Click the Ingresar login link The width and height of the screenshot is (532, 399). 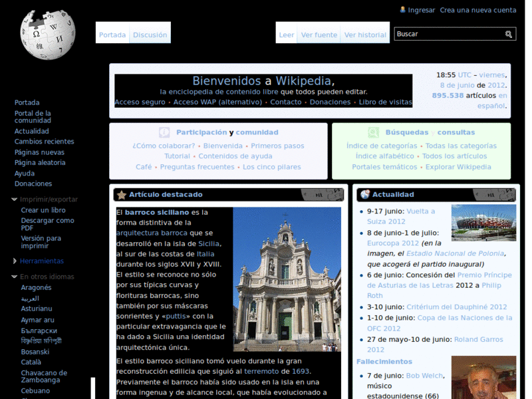(x=421, y=10)
